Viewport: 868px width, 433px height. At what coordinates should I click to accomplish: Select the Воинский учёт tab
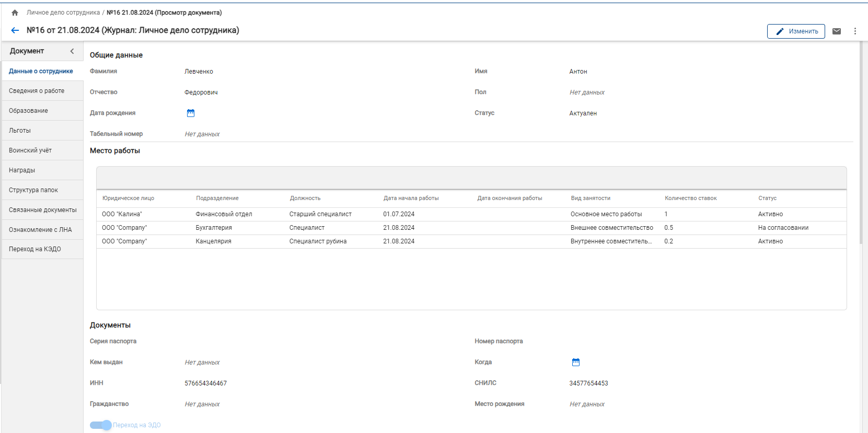[x=30, y=150]
